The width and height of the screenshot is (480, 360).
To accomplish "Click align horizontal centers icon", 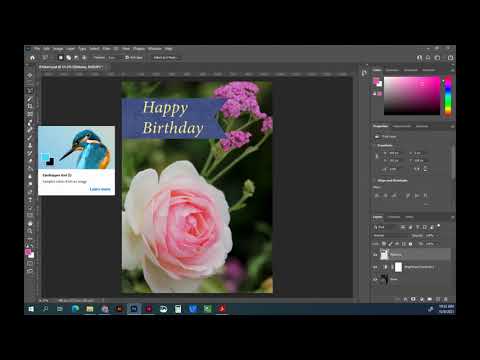I will [386, 196].
